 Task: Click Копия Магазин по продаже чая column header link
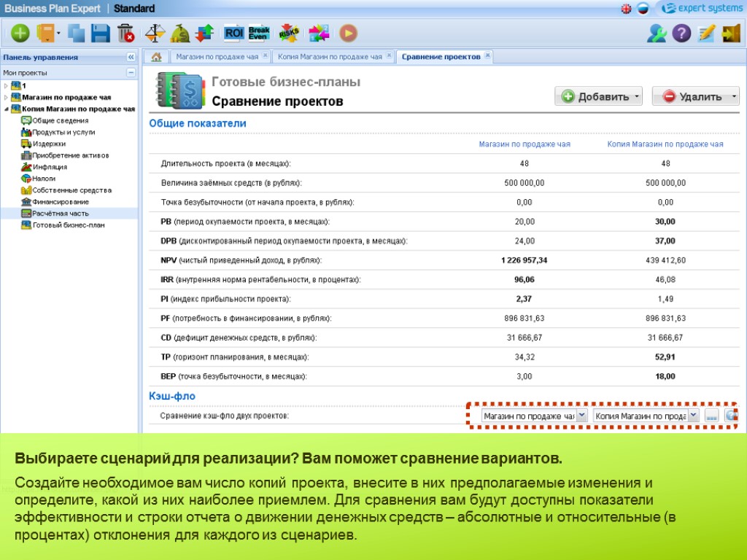tap(665, 144)
